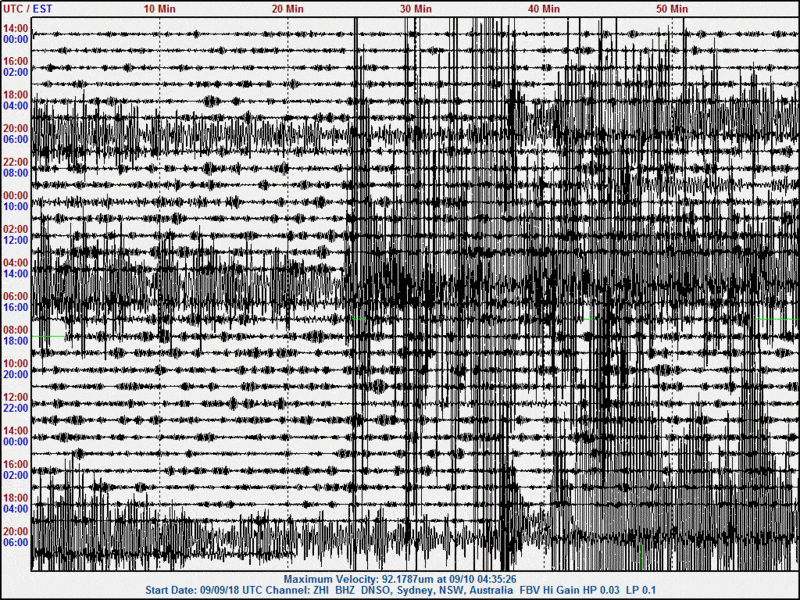This screenshot has width=800, height=600.
Task: Select the red 12:00 UTC row label
Action: point(15,398)
